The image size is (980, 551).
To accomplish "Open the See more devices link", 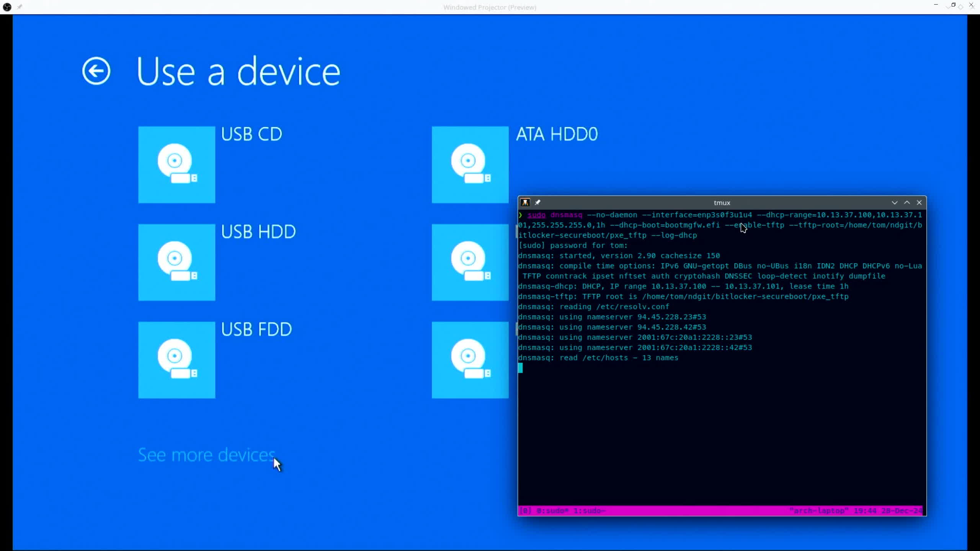I will pyautogui.click(x=206, y=455).
